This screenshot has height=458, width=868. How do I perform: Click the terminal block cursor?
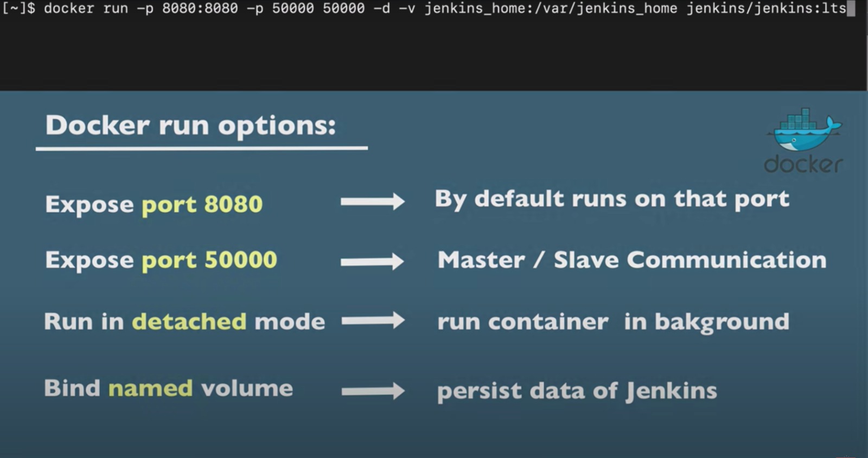pyautogui.click(x=851, y=9)
